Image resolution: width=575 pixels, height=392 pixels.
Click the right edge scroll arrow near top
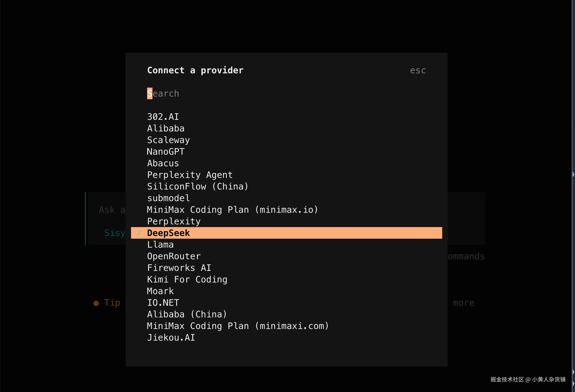point(573,175)
